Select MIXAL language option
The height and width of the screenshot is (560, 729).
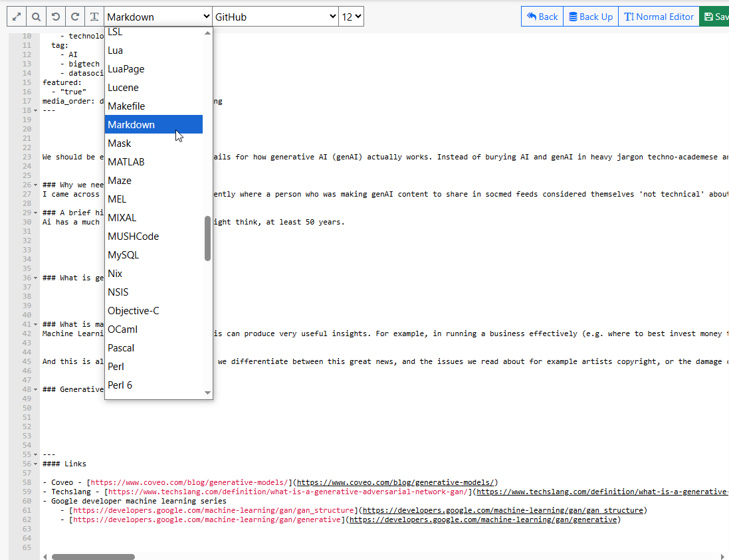point(154,217)
